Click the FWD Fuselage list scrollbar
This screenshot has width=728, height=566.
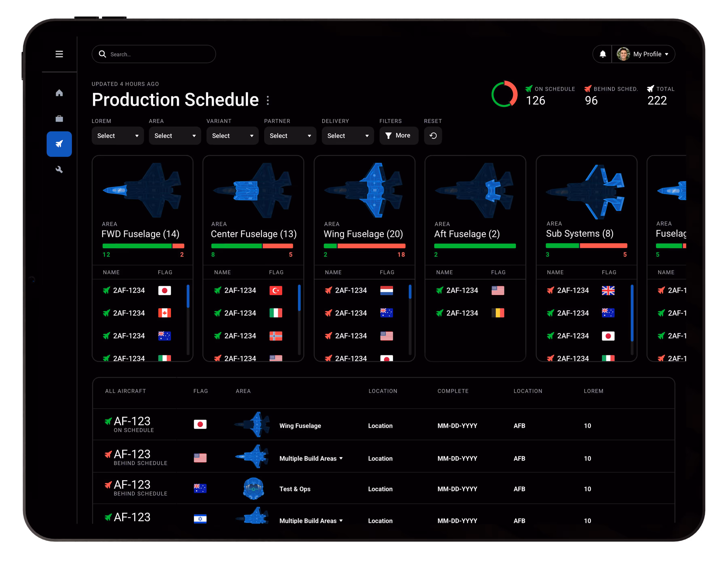coord(188,296)
